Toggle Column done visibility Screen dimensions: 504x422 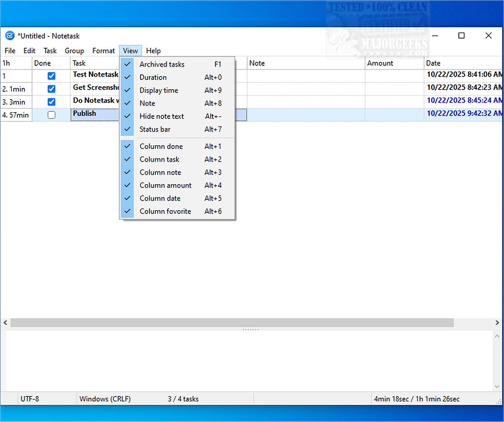coord(177,146)
